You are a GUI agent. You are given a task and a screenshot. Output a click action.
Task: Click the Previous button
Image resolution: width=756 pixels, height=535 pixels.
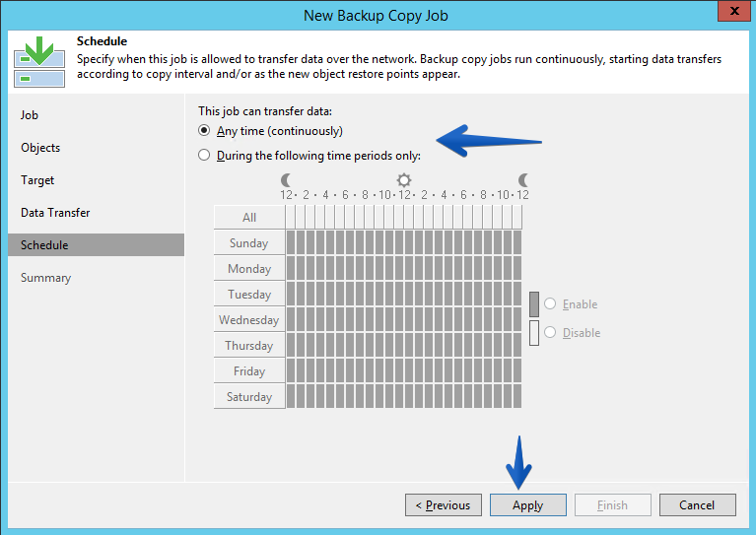pos(444,505)
